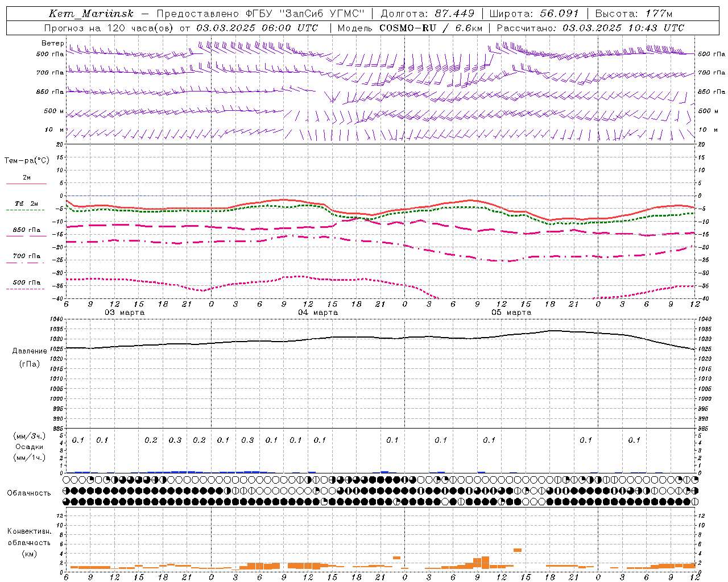
Task: Click the Давление pressure panel label
Action: pos(30,351)
